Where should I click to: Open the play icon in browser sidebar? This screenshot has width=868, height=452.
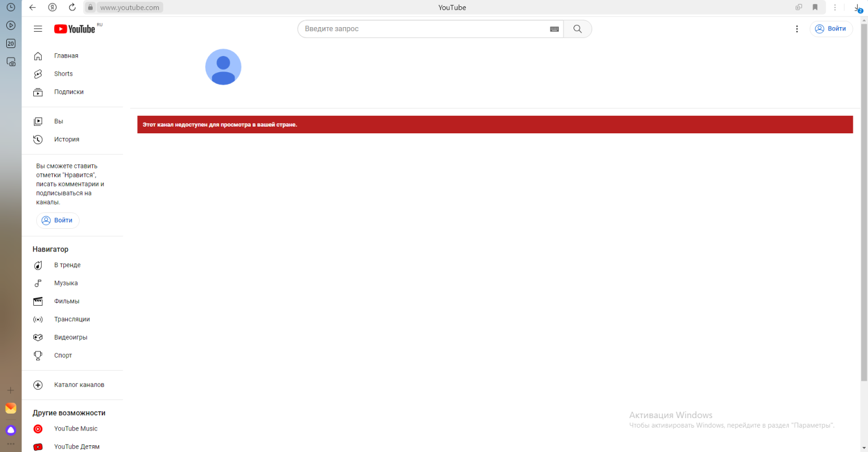point(11,25)
